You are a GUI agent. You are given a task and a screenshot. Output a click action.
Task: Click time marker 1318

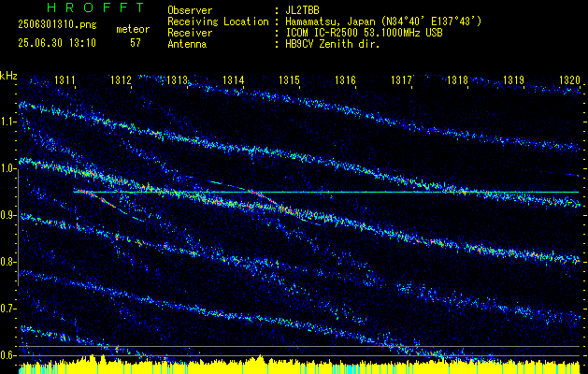click(457, 79)
